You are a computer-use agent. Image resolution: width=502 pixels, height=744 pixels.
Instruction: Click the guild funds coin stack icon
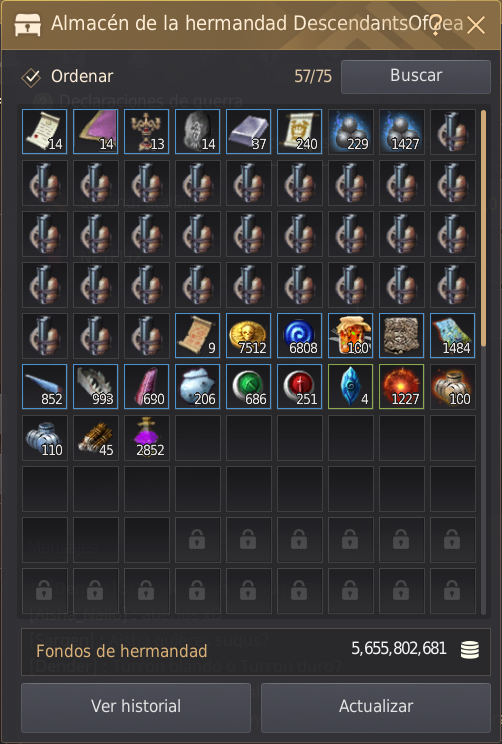470,650
